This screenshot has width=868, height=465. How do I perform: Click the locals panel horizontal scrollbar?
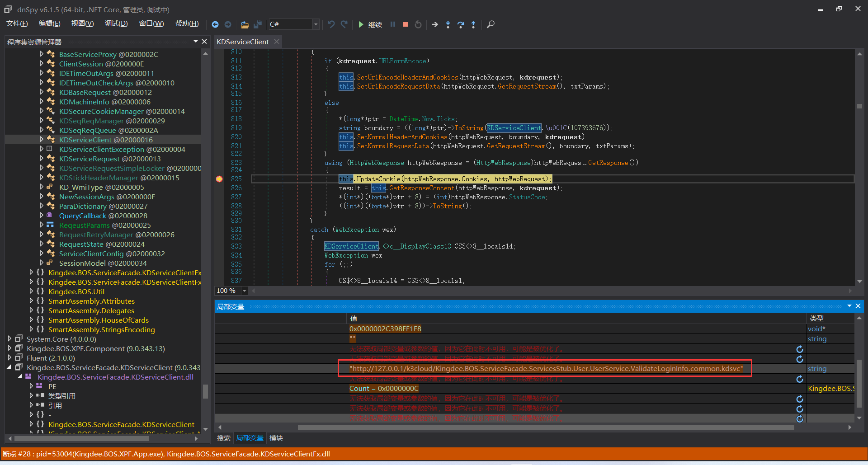(545, 427)
